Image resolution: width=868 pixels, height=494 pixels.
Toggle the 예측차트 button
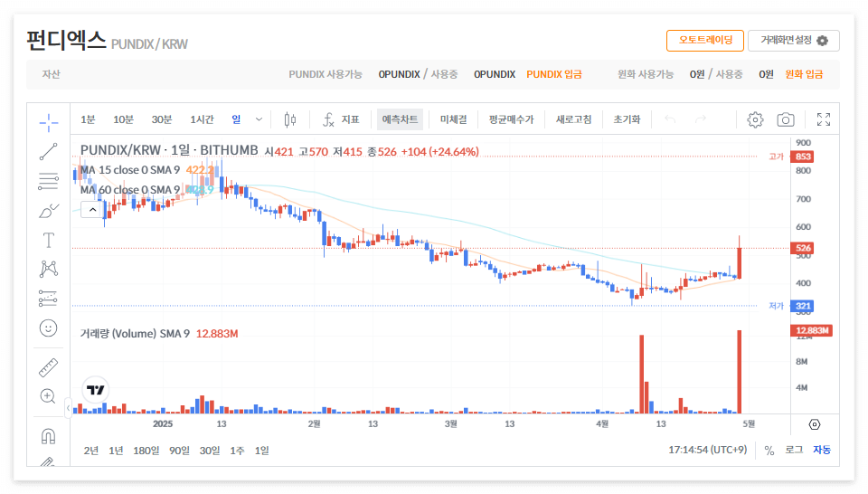[x=400, y=119]
